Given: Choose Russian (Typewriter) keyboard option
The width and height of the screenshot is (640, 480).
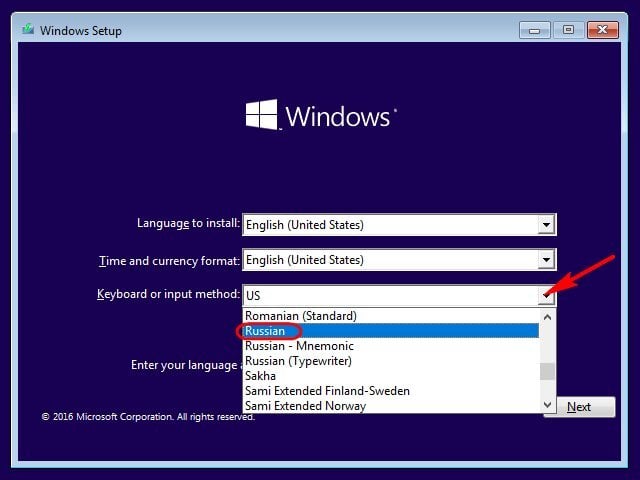Looking at the screenshot, I should click(x=391, y=361).
